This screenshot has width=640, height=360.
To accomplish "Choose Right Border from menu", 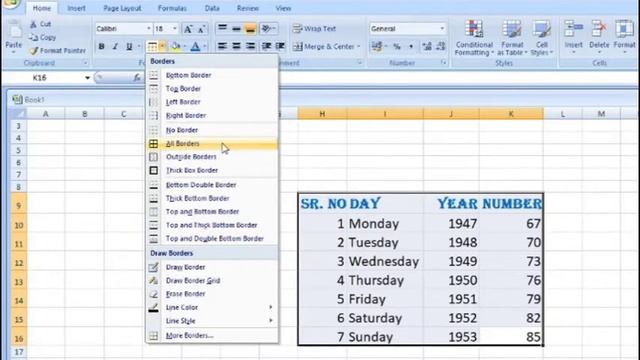I will point(212,116).
